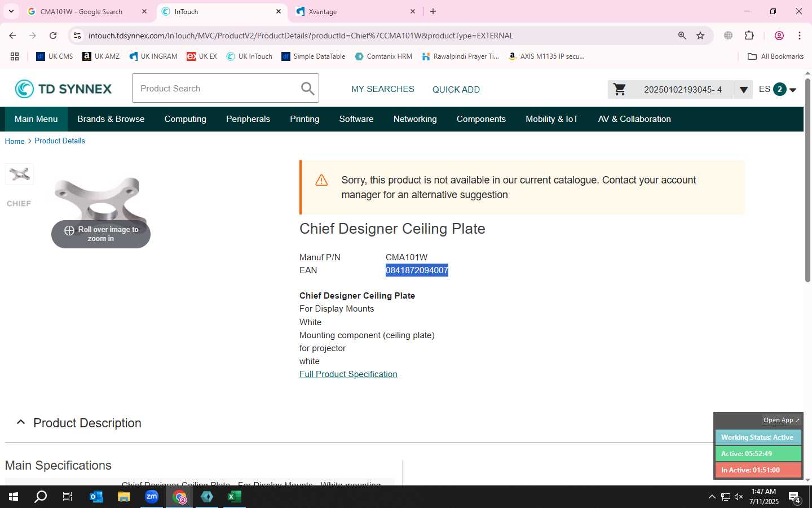Click the TD SYNNEX logo
Image resolution: width=812 pixels, height=508 pixels.
point(63,89)
